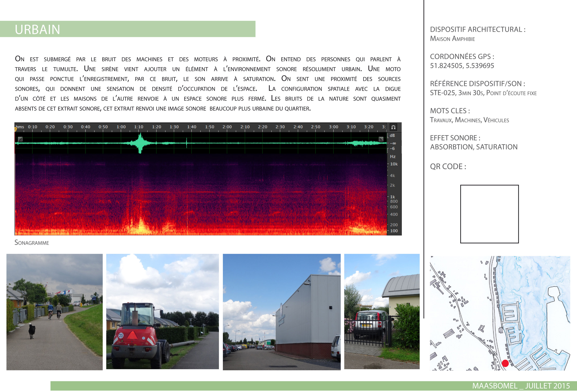Click the fade-in handle on waveform
The width and height of the screenshot is (577, 392).
pyautogui.click(x=20, y=139)
